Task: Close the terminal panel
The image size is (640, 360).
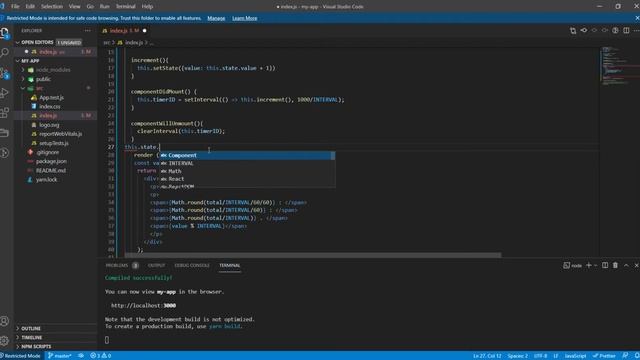Action: [636, 265]
